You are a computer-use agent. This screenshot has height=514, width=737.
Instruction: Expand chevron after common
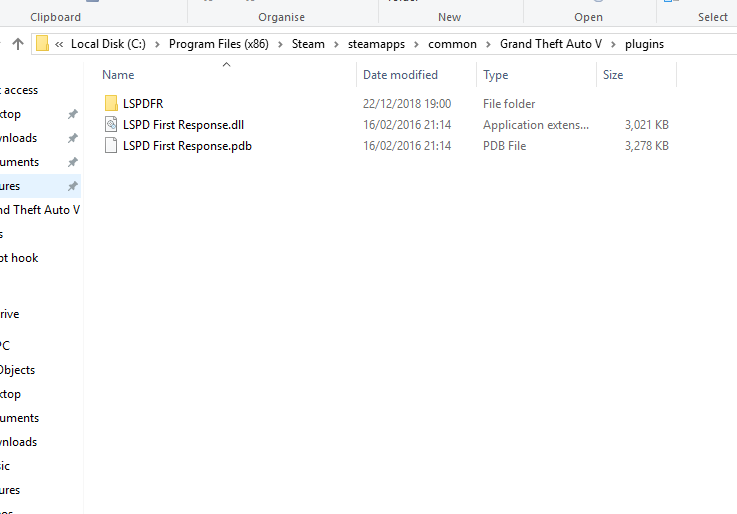pos(488,44)
